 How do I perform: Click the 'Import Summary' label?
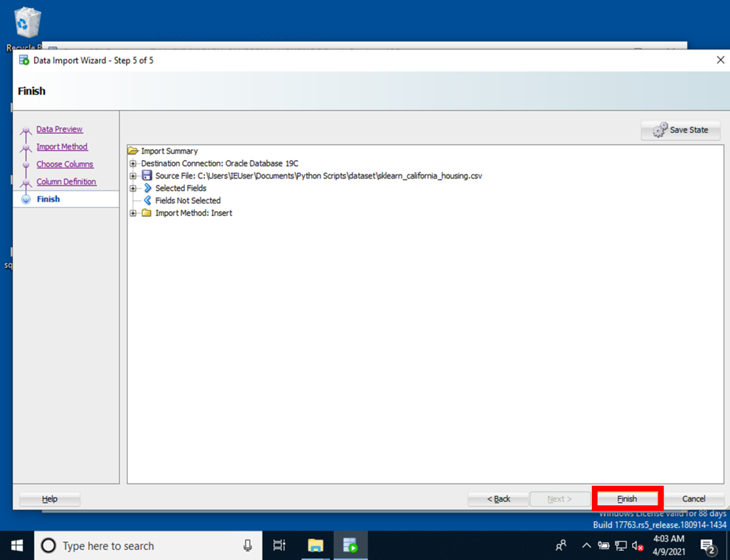pos(170,151)
